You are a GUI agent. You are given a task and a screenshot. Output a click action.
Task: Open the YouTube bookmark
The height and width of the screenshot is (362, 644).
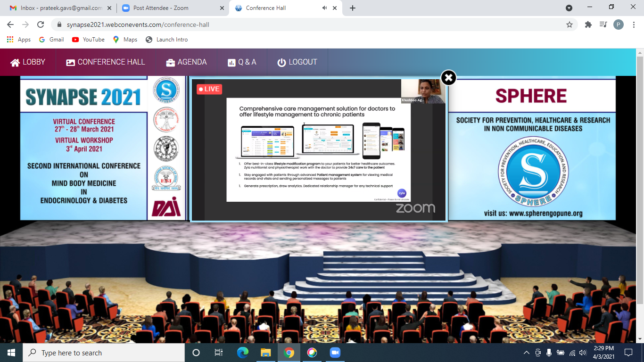click(88, 40)
